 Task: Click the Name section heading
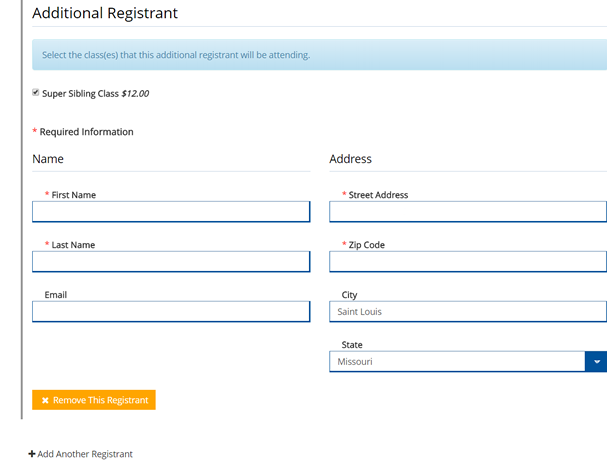point(48,159)
